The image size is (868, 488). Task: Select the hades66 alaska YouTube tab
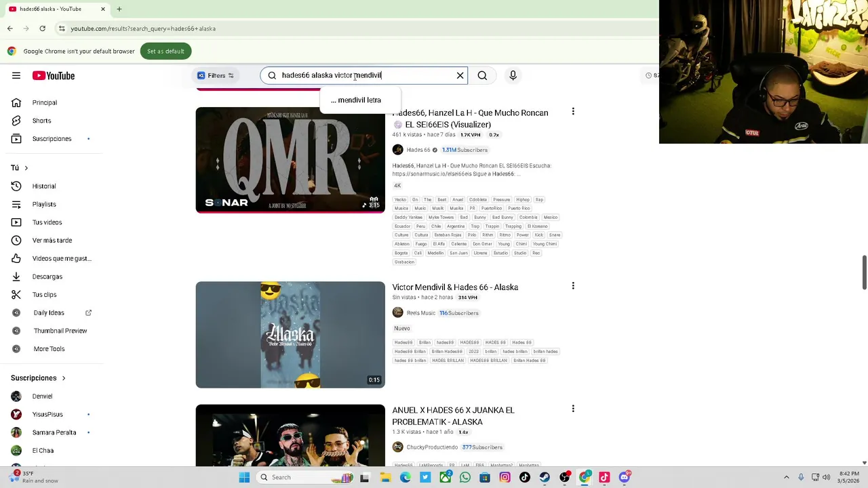[x=57, y=9]
